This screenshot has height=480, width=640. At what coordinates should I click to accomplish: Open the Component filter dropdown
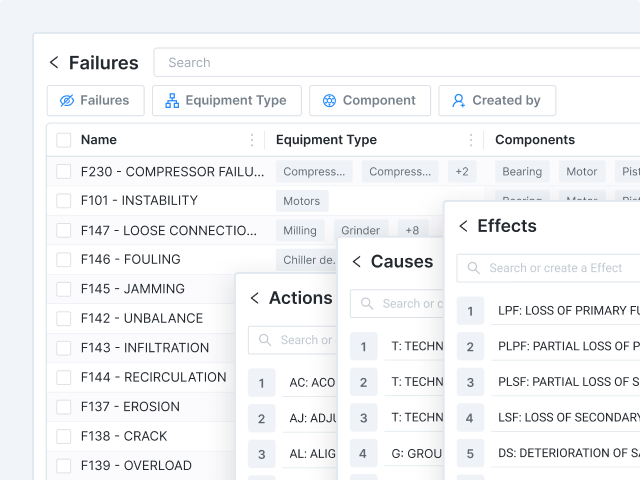coord(369,100)
